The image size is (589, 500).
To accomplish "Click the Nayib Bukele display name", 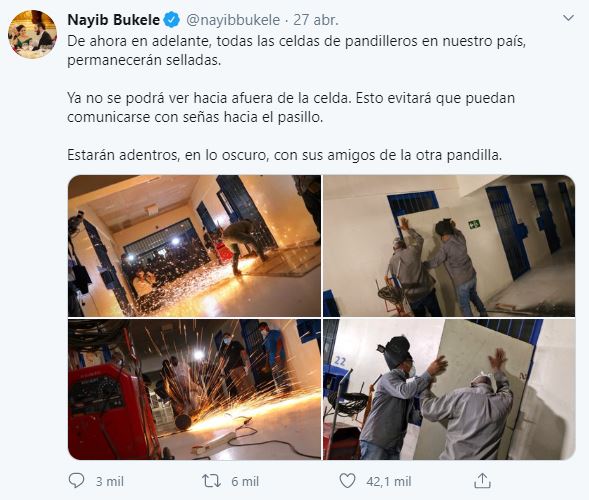I will pyautogui.click(x=113, y=20).
